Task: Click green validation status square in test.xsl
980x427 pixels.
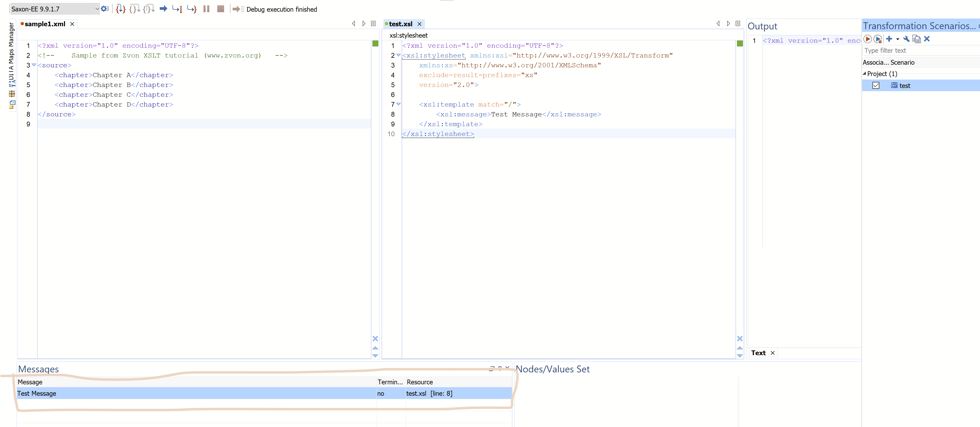Action: (739, 44)
